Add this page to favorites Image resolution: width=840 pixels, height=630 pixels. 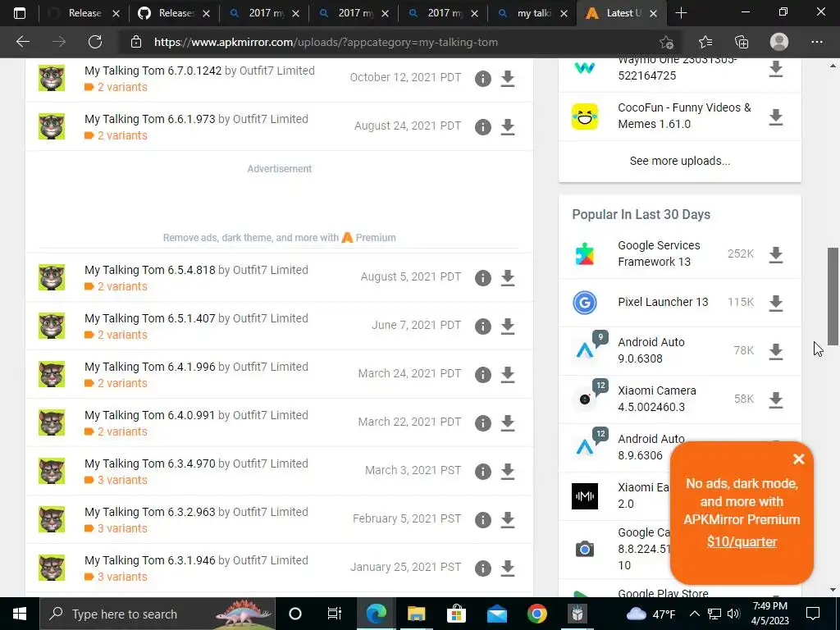click(x=666, y=42)
